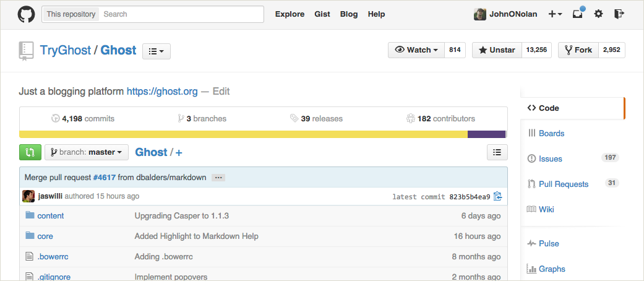This screenshot has height=281, width=644.
Task: Open latest commit 823b5b4ea9
Action: pyautogui.click(x=470, y=197)
